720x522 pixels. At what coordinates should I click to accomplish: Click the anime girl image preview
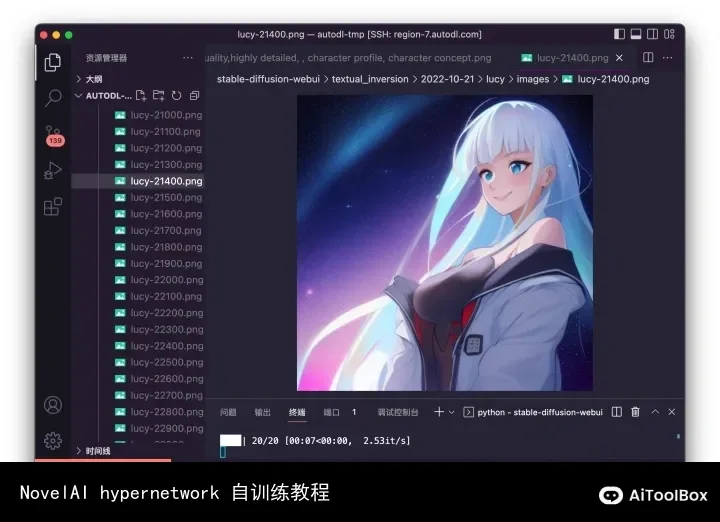point(445,243)
